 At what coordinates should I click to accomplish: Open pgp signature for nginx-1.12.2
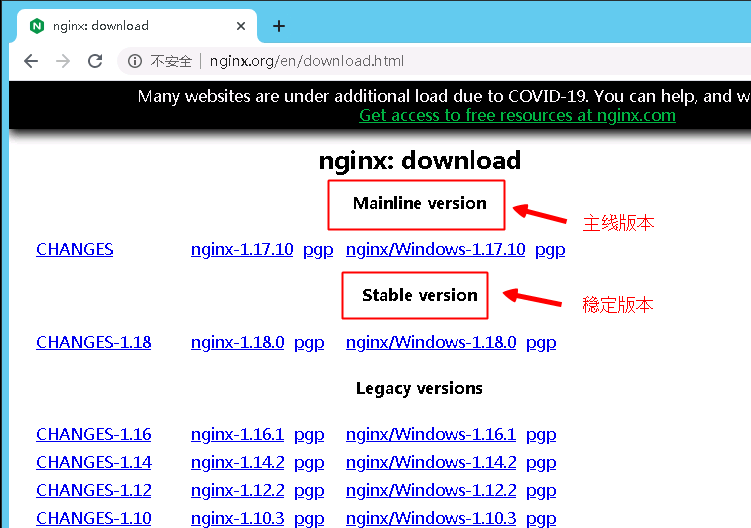point(309,490)
